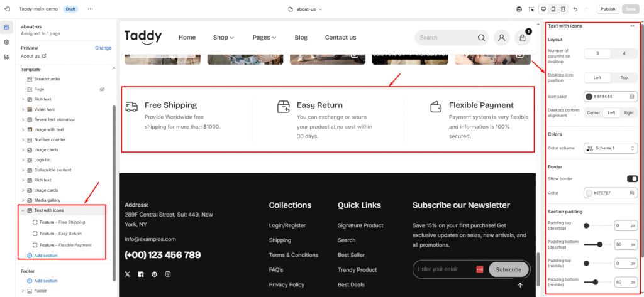Open the Color scheme dropdown
644x297 pixels.
pyautogui.click(x=610, y=148)
